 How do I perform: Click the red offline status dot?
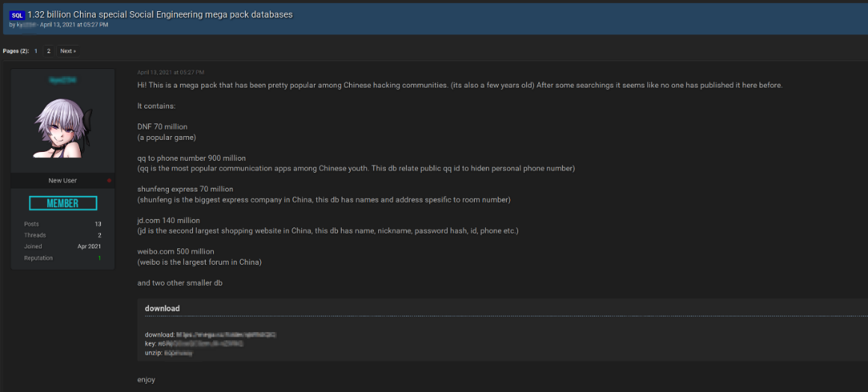pyautogui.click(x=109, y=180)
